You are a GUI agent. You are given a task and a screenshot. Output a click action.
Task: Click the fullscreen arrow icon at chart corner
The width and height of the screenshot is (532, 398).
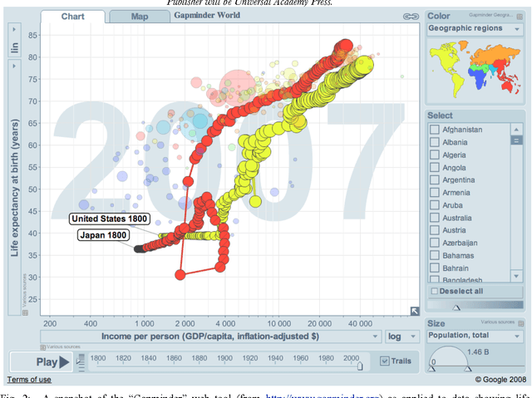tap(414, 312)
